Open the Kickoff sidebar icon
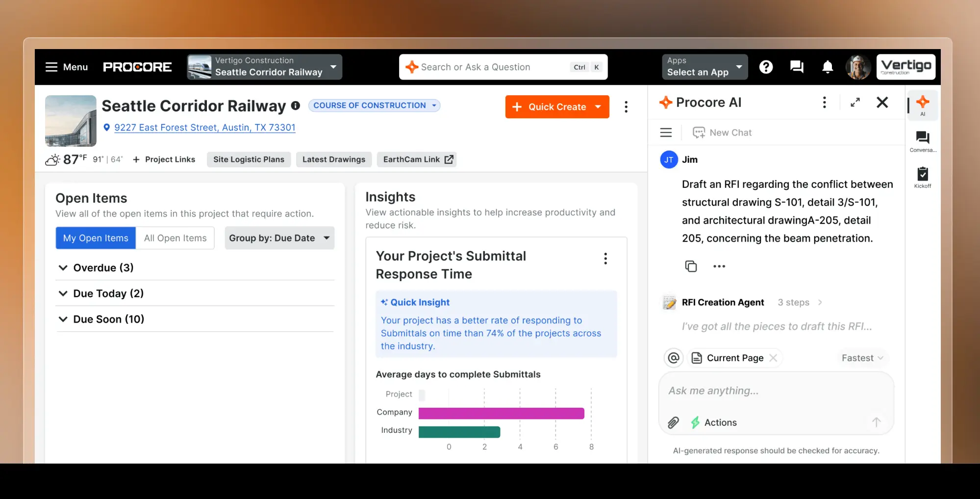This screenshot has height=499, width=980. click(923, 178)
